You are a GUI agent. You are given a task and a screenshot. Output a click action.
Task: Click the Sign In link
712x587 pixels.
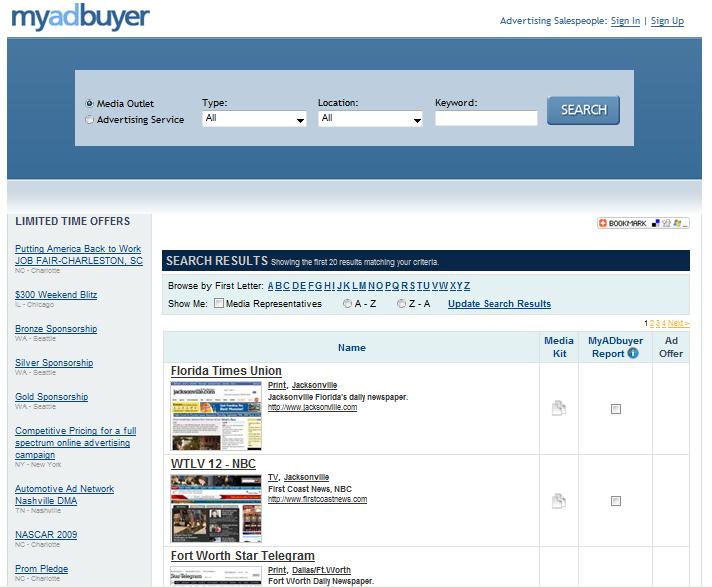625,21
